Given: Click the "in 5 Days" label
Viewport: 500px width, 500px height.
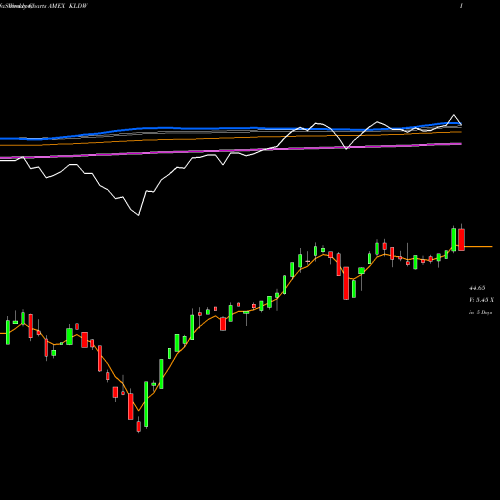Looking at the screenshot, I should click(x=480, y=313).
